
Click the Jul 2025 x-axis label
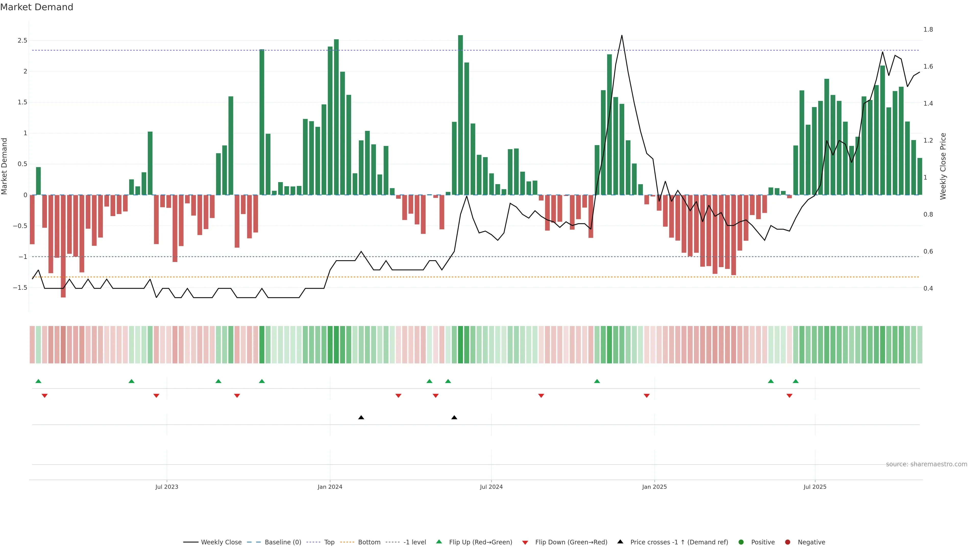(x=815, y=487)
